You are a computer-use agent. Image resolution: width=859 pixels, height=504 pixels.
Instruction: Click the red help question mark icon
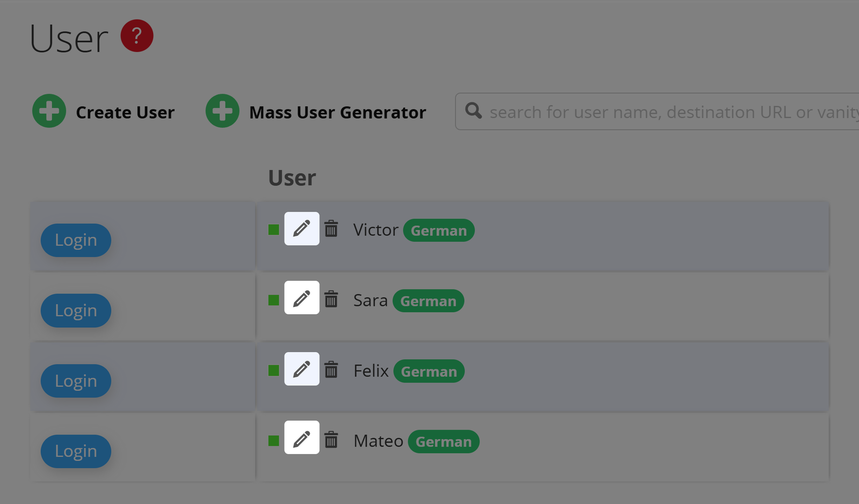pyautogui.click(x=137, y=36)
